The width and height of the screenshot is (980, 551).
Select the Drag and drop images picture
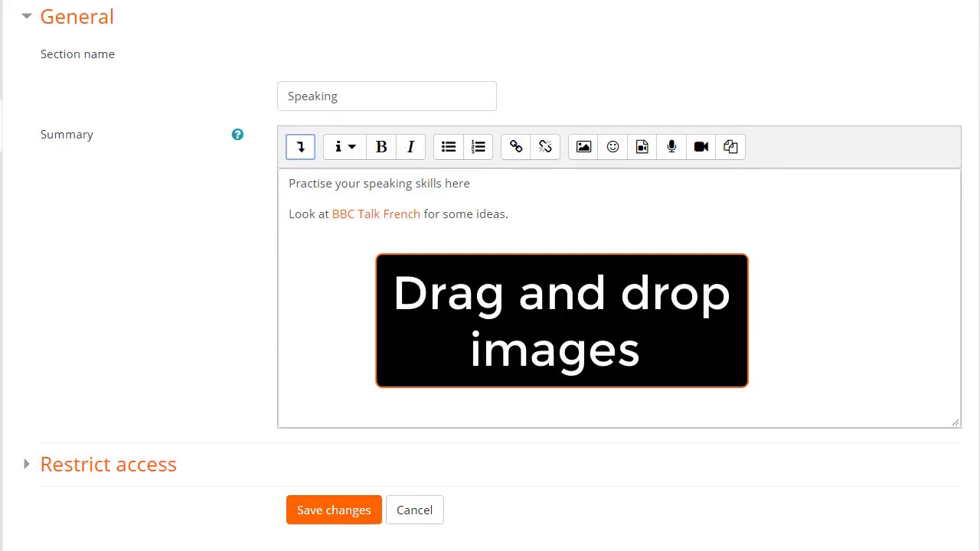(562, 321)
